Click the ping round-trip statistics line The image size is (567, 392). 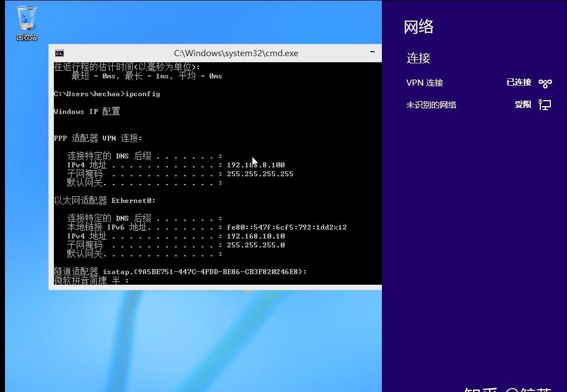pos(147,76)
